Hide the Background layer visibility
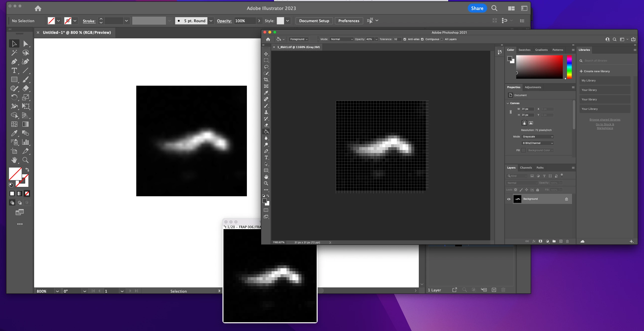This screenshot has width=644, height=331. (x=509, y=199)
